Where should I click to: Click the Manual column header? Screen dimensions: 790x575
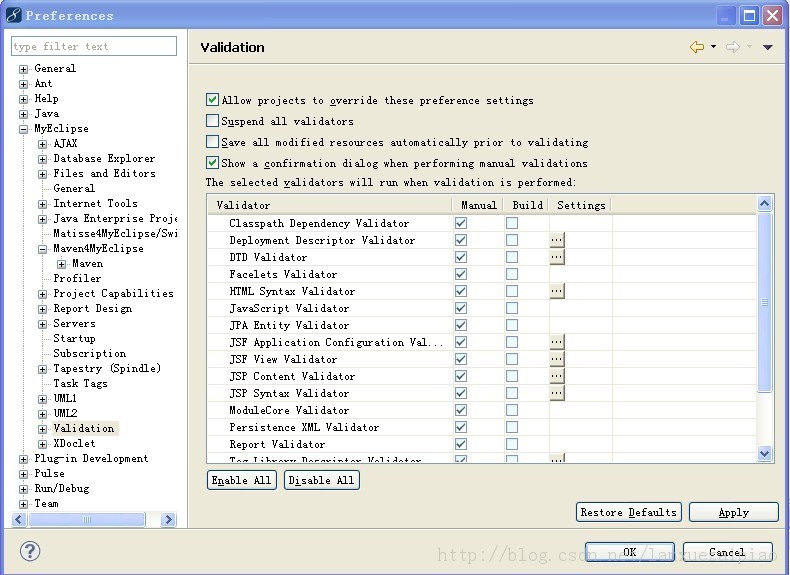[478, 205]
